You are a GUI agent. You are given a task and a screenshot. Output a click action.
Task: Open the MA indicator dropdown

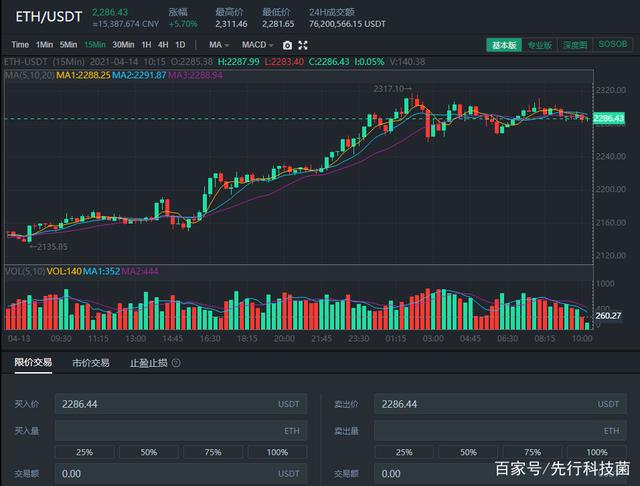click(x=219, y=45)
